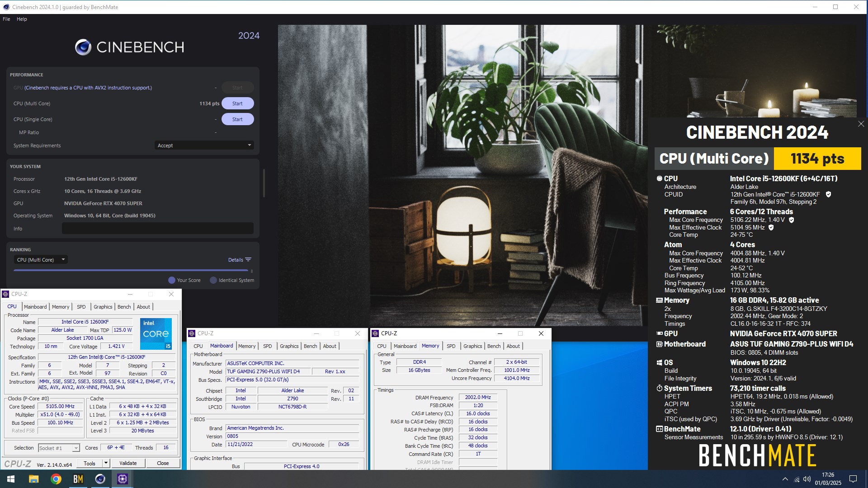Viewport: 868px width, 488px height.
Task: Click the Motherboard section icon in BenchMate panel
Action: [x=659, y=344]
